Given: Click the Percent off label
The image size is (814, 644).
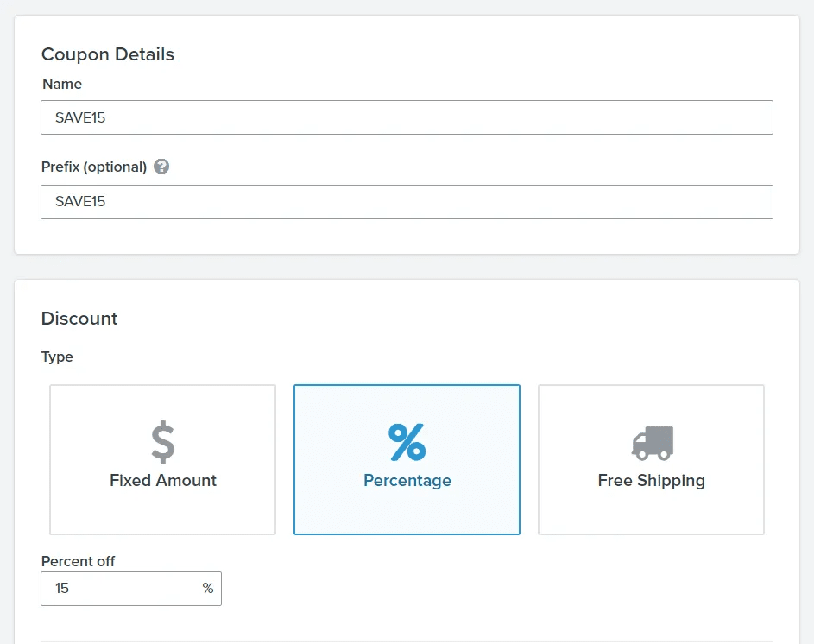Looking at the screenshot, I should (78, 561).
